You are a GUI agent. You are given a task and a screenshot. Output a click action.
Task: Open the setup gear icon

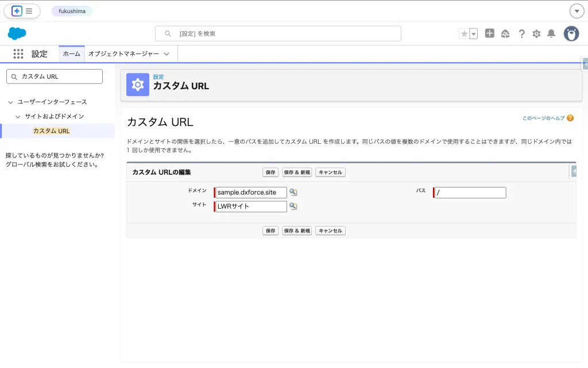pos(536,34)
